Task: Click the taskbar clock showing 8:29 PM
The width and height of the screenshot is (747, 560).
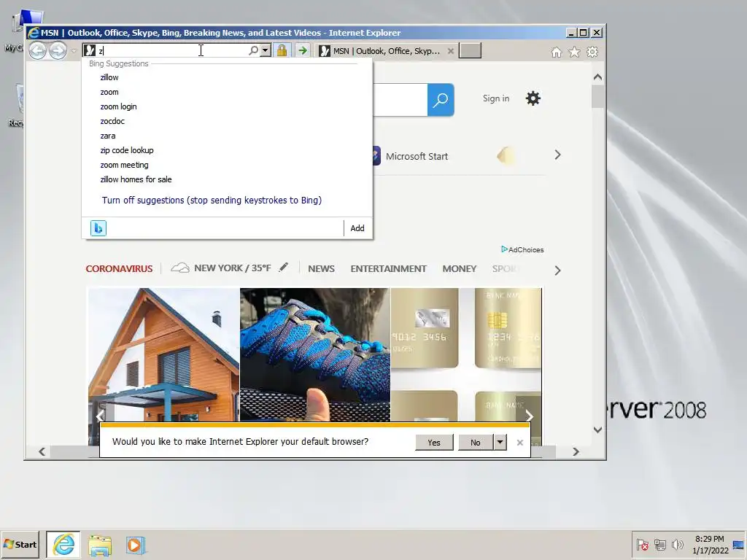Action: [x=710, y=544]
